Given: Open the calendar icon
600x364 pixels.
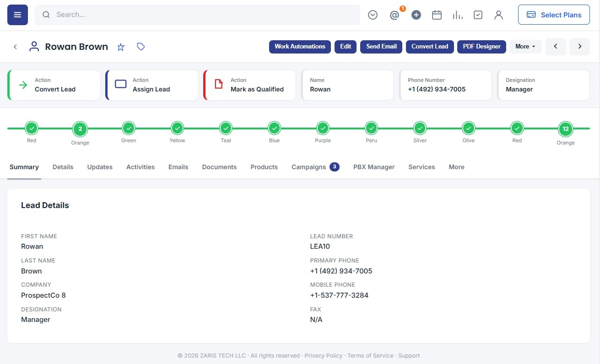Looking at the screenshot, I should pos(437,15).
